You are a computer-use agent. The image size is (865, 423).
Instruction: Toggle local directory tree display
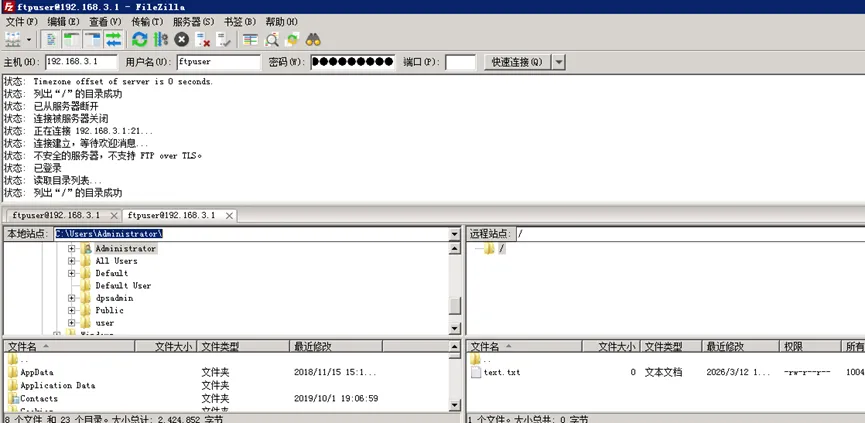pyautogui.click(x=72, y=39)
